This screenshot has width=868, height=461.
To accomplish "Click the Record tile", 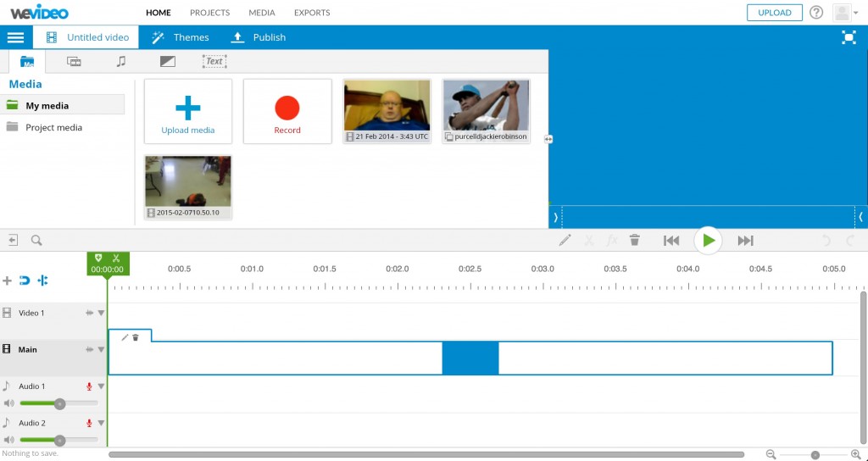I will [x=287, y=111].
